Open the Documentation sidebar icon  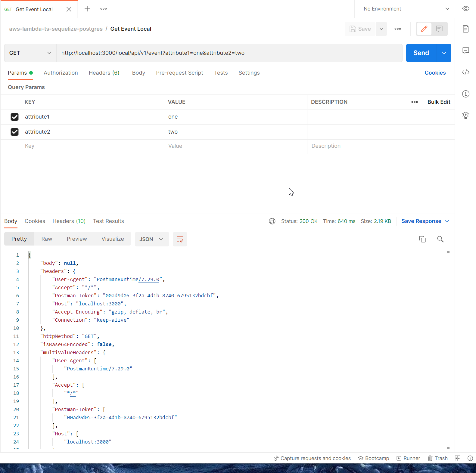coord(466,29)
